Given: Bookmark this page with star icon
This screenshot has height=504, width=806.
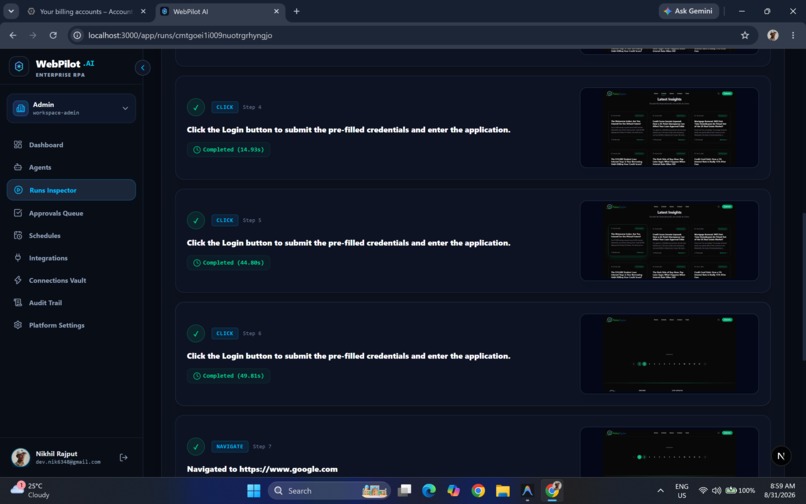Looking at the screenshot, I should click(745, 35).
